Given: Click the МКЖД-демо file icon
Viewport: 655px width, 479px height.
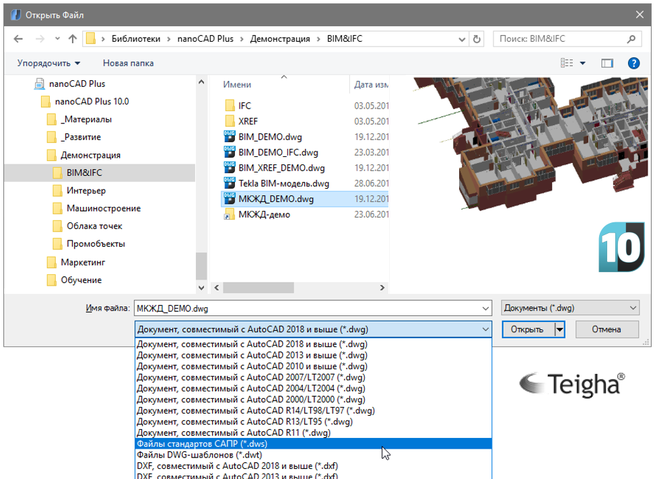Looking at the screenshot, I should 228,214.
